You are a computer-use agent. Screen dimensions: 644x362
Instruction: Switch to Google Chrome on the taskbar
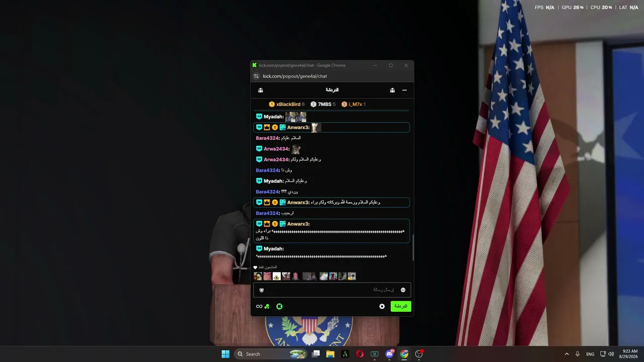404,354
